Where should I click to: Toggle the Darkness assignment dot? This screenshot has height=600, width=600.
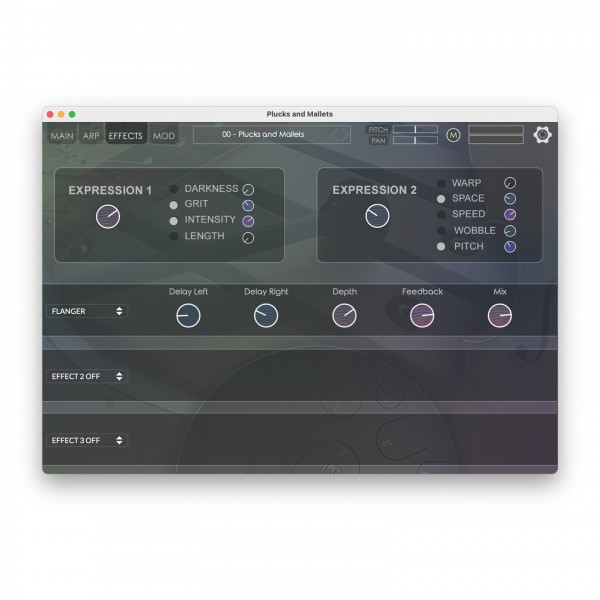coord(174,189)
